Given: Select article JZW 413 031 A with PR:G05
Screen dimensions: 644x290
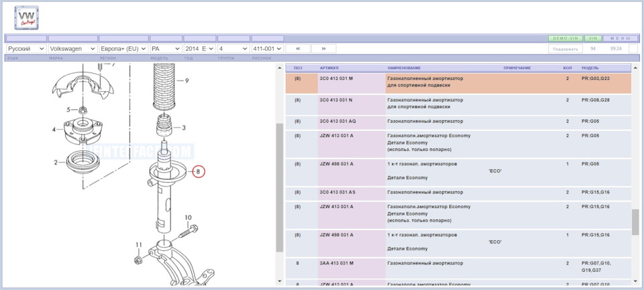Looking at the screenshot, I should tap(336, 136).
